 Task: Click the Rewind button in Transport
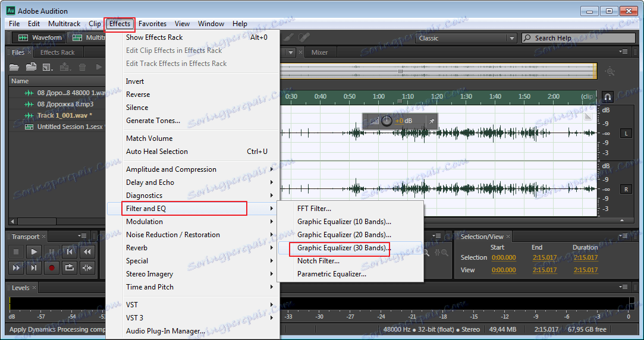[87, 251]
